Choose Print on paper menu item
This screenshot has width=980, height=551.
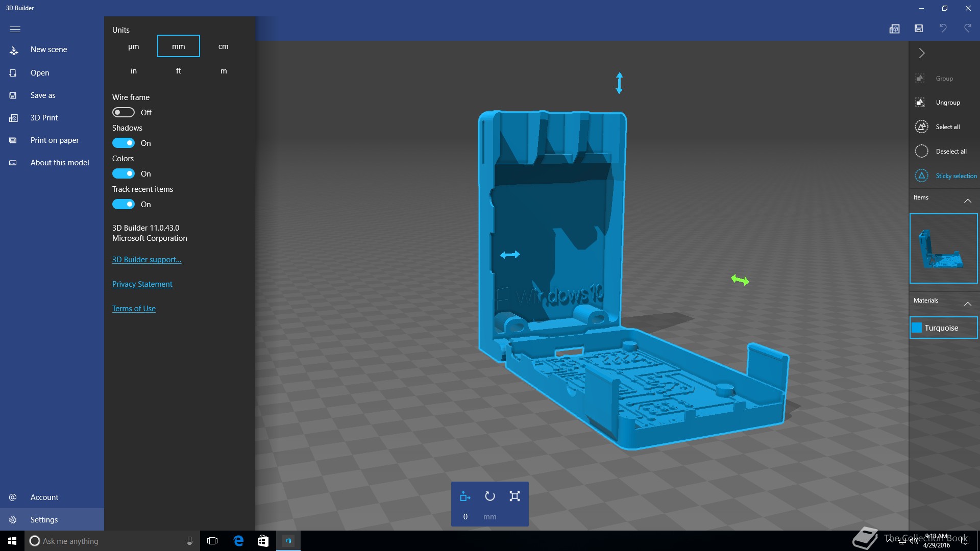pos(52,140)
